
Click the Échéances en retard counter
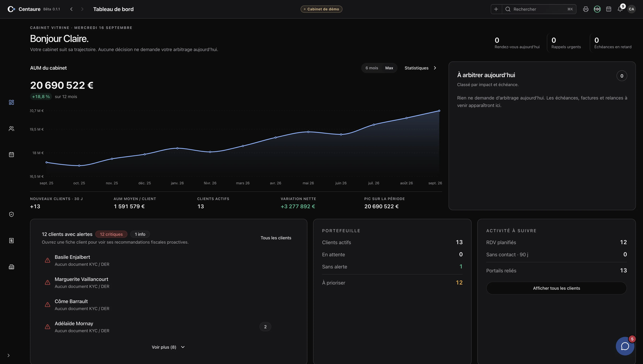[613, 43]
